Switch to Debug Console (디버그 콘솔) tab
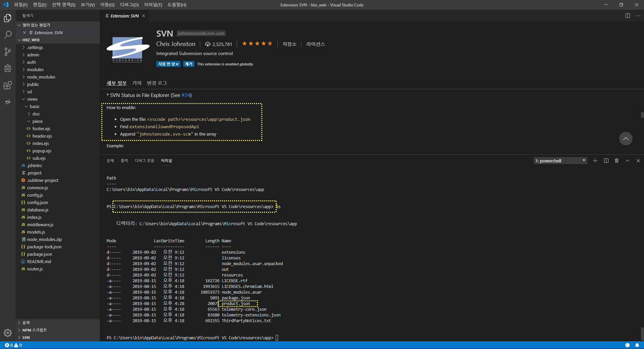The image size is (644, 349). point(145,161)
